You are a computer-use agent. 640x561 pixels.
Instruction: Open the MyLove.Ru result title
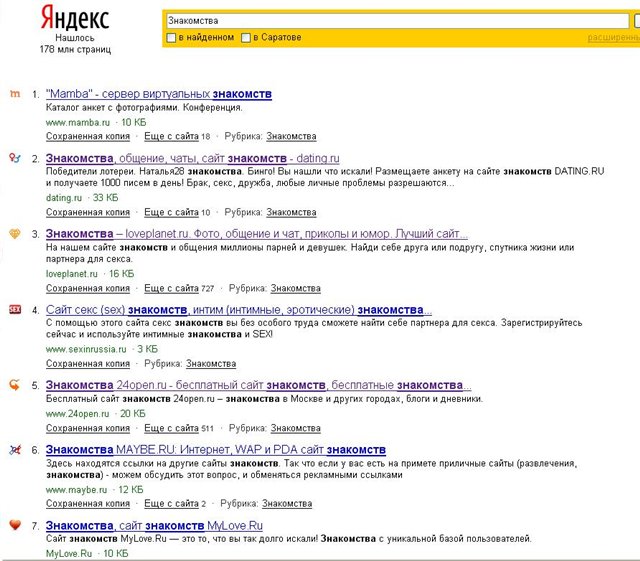154,525
